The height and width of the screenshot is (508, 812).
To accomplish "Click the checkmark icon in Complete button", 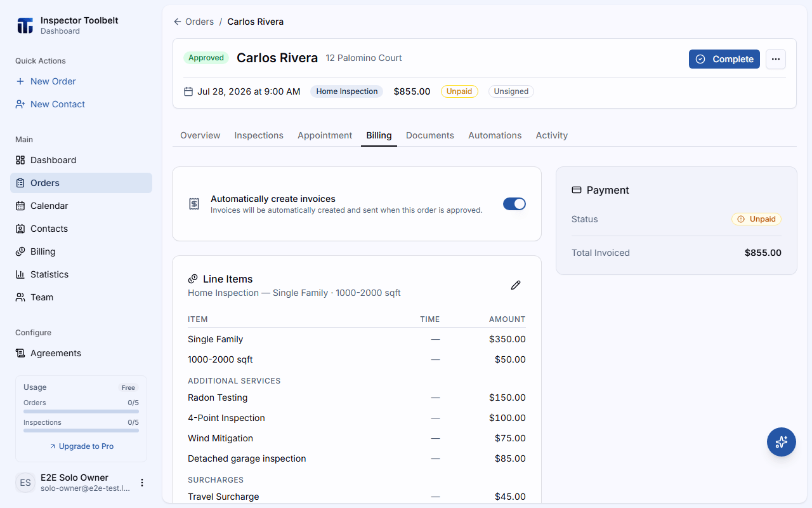I will pyautogui.click(x=700, y=59).
